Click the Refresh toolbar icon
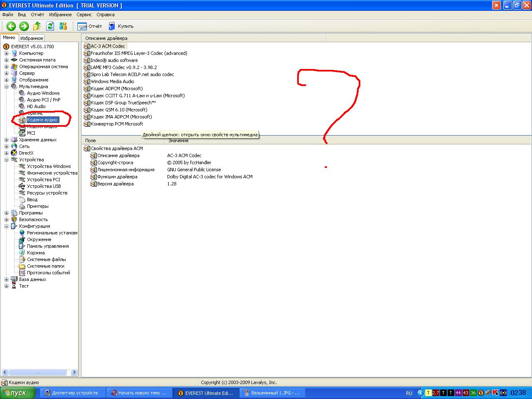Screen dimensions: 532x399 50,26
